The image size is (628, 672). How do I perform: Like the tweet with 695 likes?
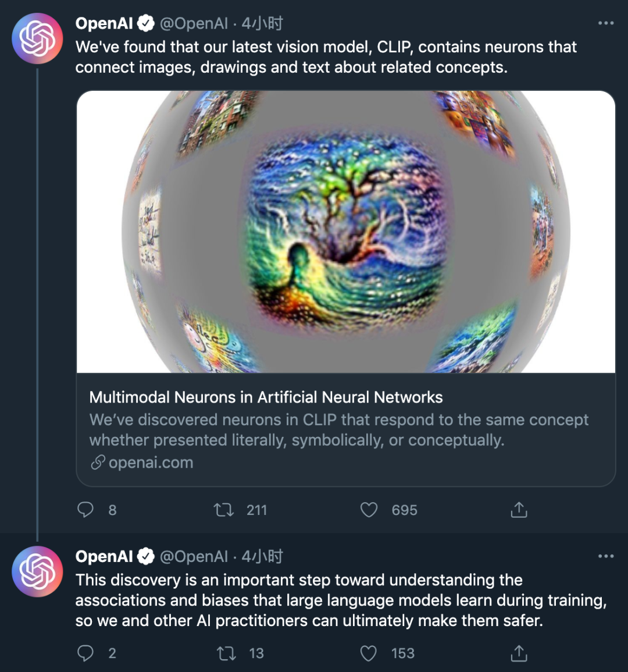point(369,510)
